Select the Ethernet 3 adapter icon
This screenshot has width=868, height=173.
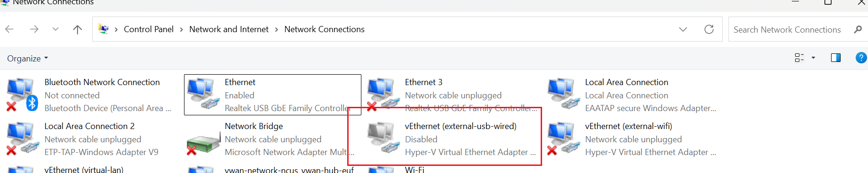pyautogui.click(x=381, y=95)
